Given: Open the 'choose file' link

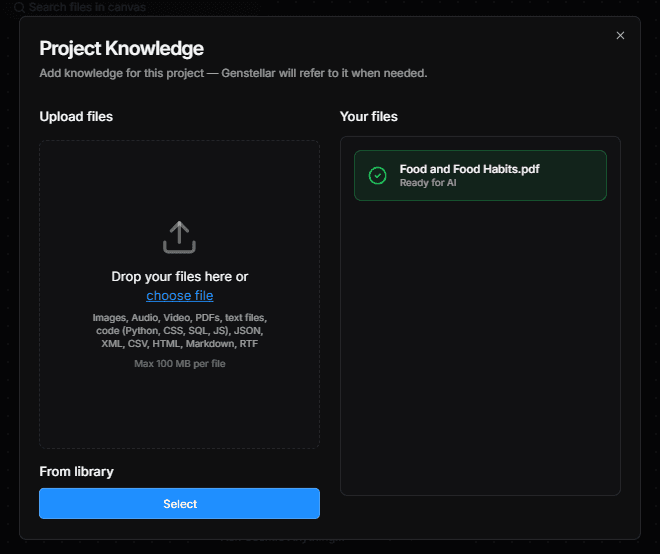Looking at the screenshot, I should [x=180, y=296].
